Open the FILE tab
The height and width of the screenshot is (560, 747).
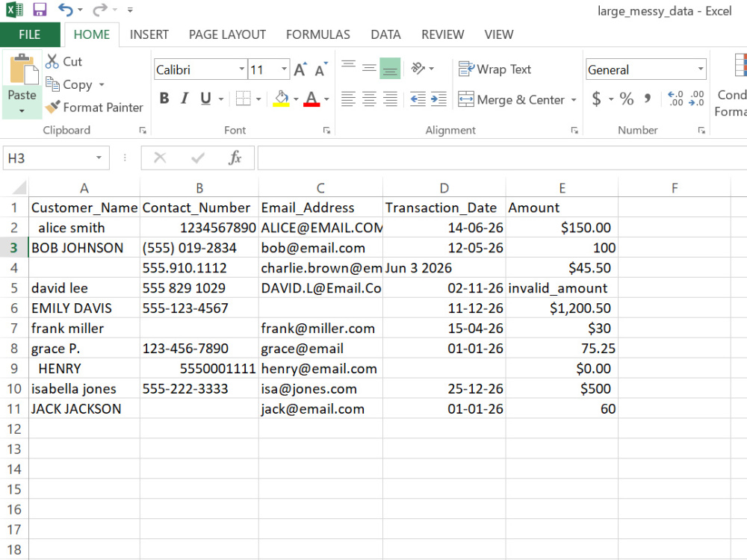pyautogui.click(x=30, y=35)
